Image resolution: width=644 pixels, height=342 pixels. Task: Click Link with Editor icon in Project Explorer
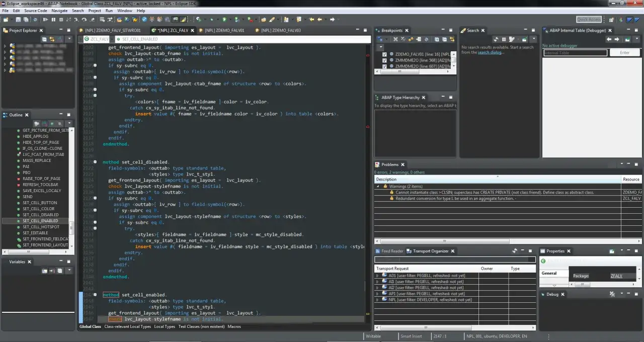[x=52, y=39]
